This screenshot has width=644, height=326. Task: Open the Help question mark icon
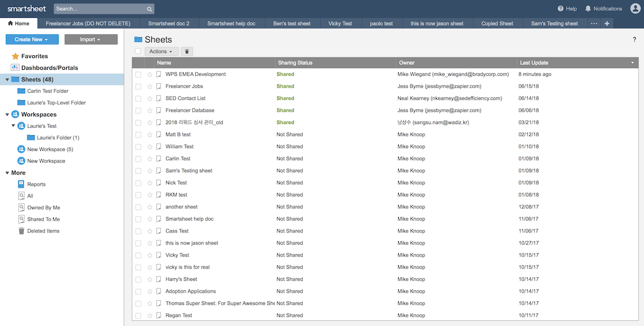[x=560, y=9]
